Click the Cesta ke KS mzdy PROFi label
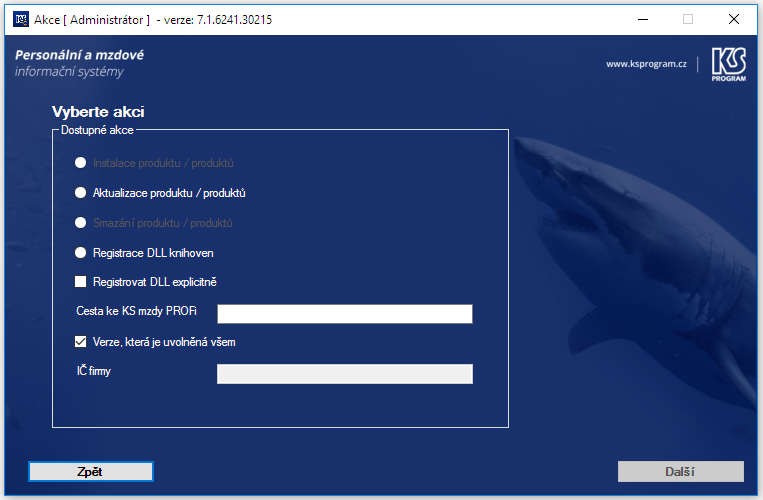This screenshot has height=500, width=763. tap(136, 311)
